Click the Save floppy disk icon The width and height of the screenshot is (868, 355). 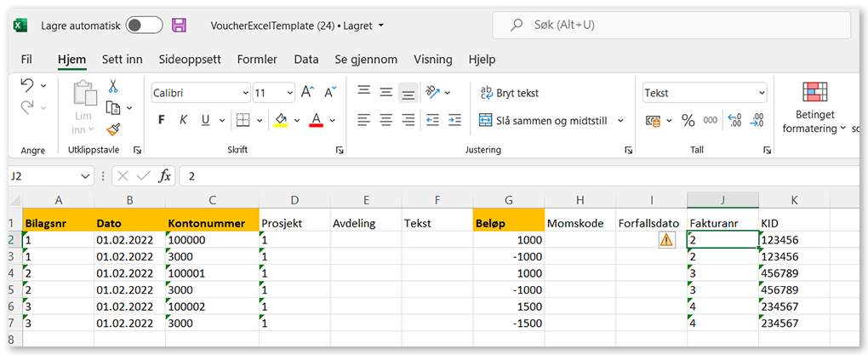tap(179, 26)
